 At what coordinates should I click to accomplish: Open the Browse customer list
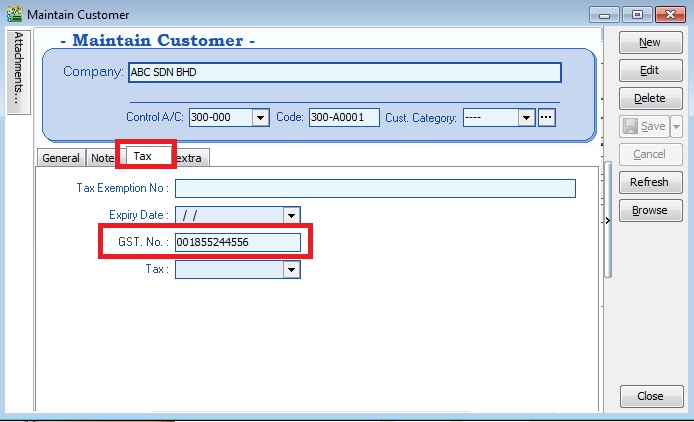649,211
